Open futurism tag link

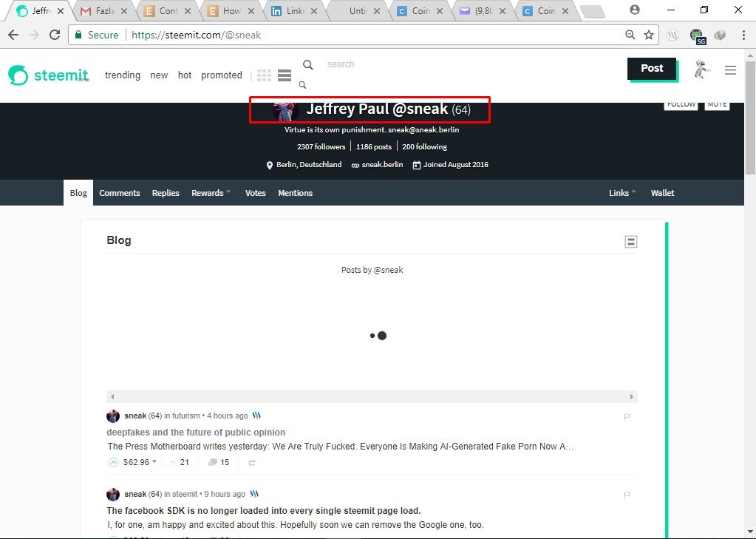tap(185, 416)
